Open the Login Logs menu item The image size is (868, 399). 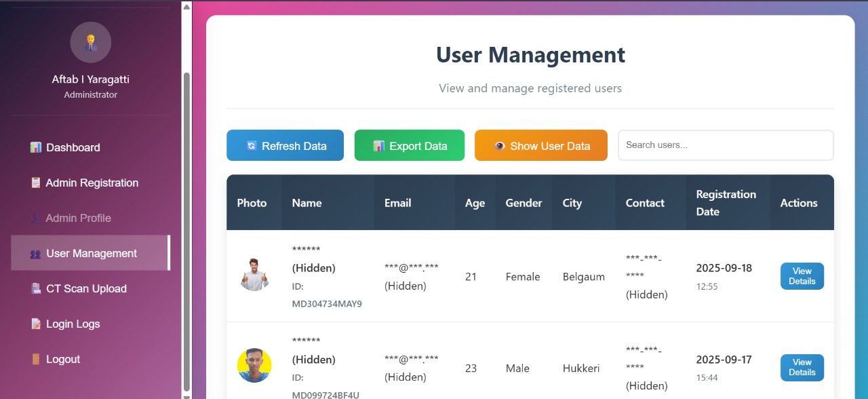click(73, 324)
